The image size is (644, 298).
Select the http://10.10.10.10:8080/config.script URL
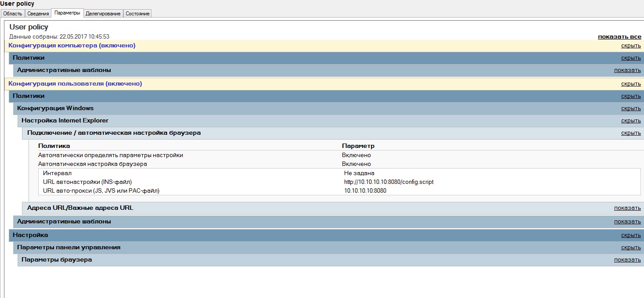tap(389, 182)
